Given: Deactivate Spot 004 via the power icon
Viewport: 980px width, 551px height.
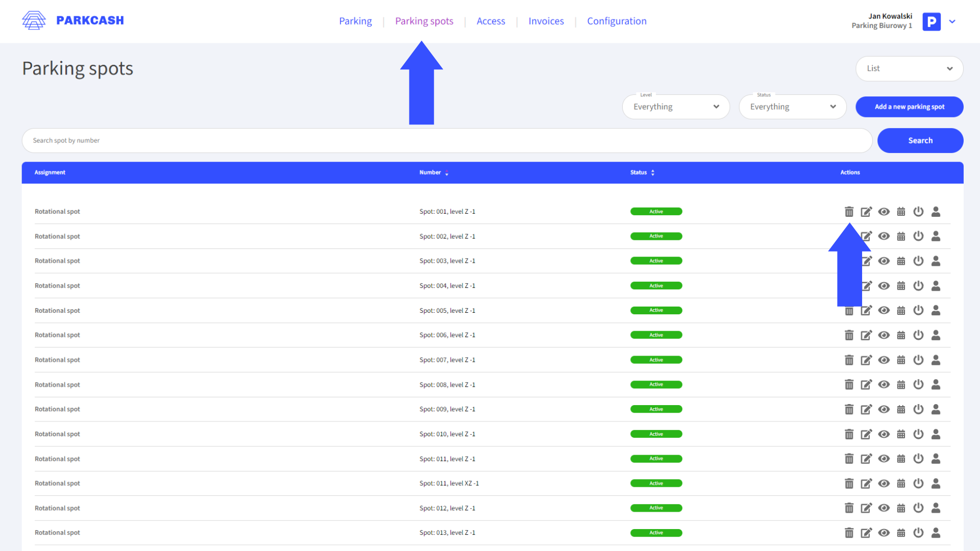Looking at the screenshot, I should click(918, 286).
